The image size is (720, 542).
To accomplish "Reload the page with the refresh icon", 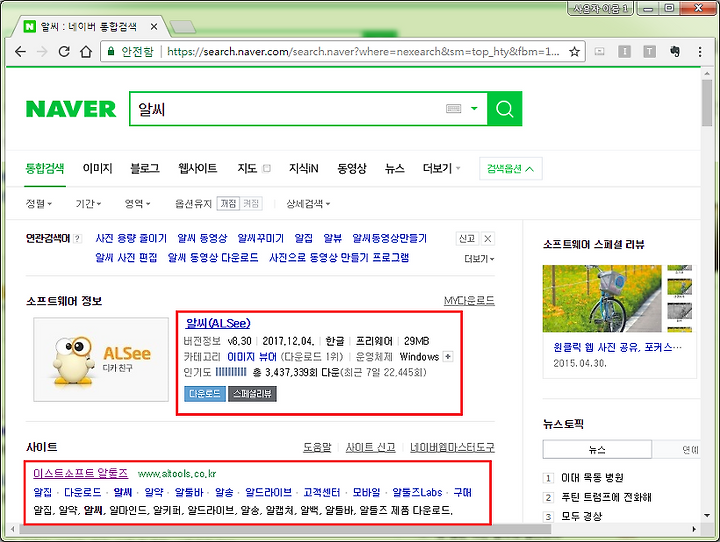I will pos(64,51).
